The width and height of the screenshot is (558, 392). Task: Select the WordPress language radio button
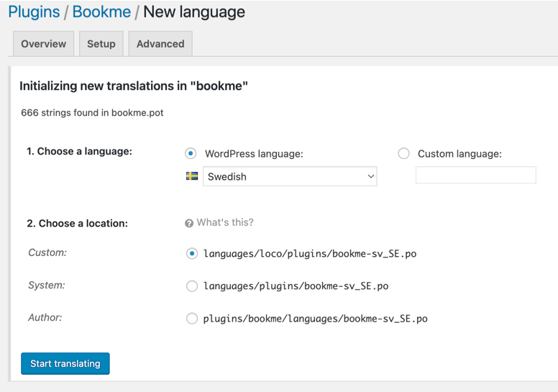191,153
